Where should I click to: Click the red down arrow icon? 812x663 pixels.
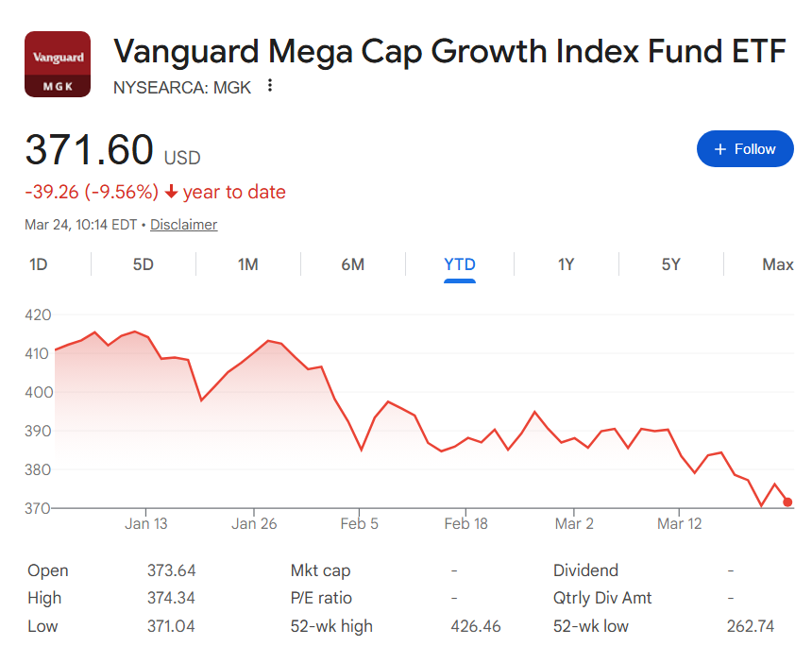click(171, 193)
